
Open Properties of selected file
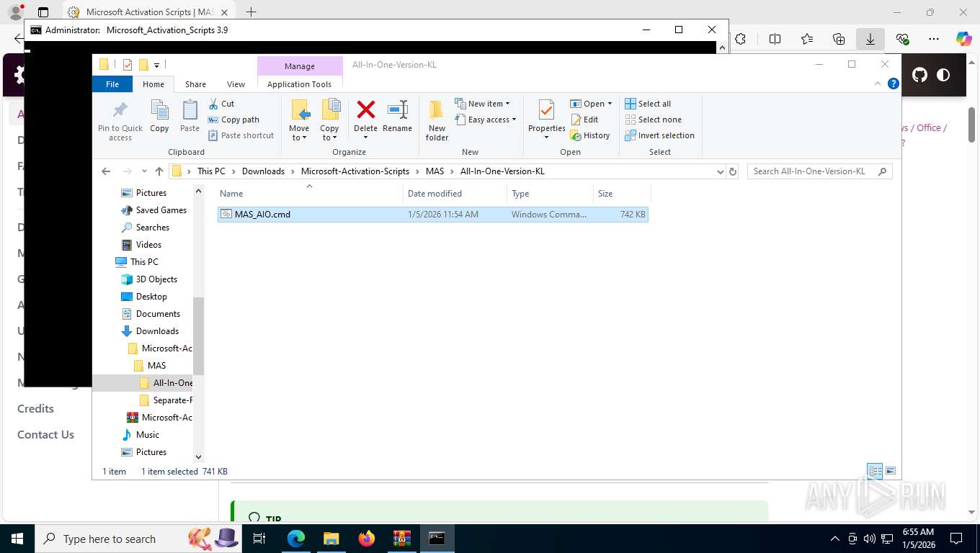[x=546, y=120]
